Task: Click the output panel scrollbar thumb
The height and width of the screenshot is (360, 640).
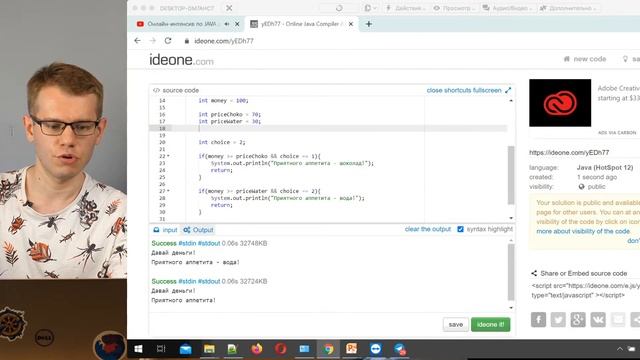Action: (x=511, y=272)
